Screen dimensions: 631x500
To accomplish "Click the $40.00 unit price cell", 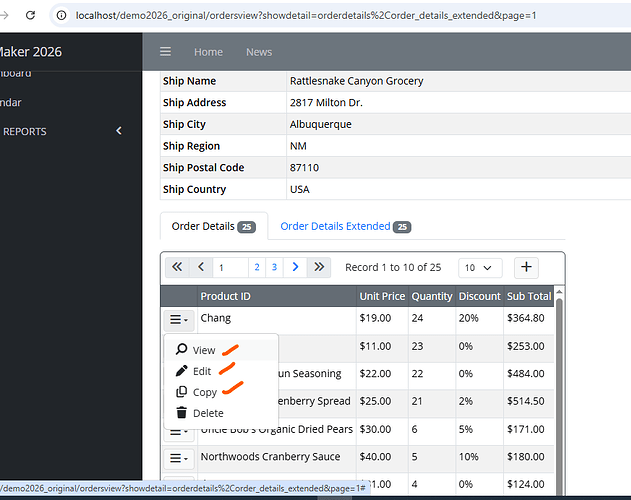I will point(382,457).
